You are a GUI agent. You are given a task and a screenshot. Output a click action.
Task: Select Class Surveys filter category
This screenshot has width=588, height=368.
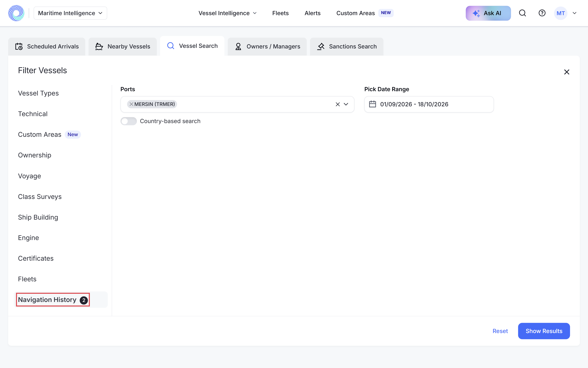tap(40, 197)
